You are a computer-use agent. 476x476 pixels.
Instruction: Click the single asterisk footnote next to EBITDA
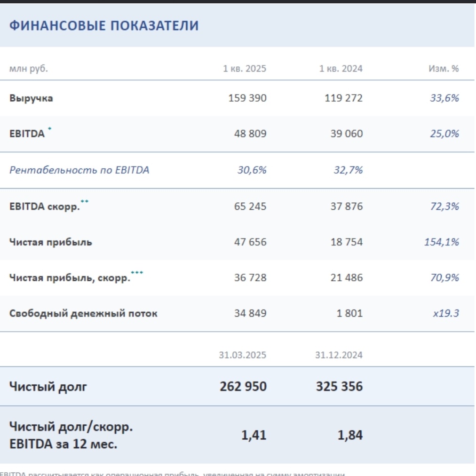point(49,128)
